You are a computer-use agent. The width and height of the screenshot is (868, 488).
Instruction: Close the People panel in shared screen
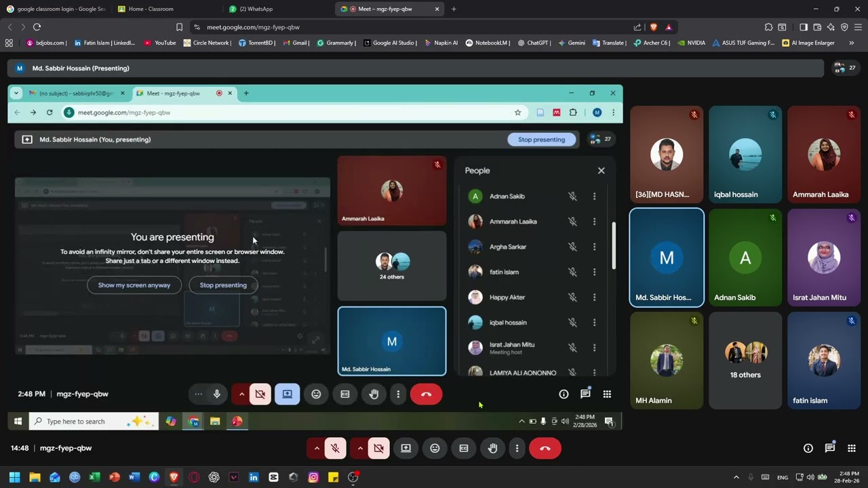coord(601,171)
